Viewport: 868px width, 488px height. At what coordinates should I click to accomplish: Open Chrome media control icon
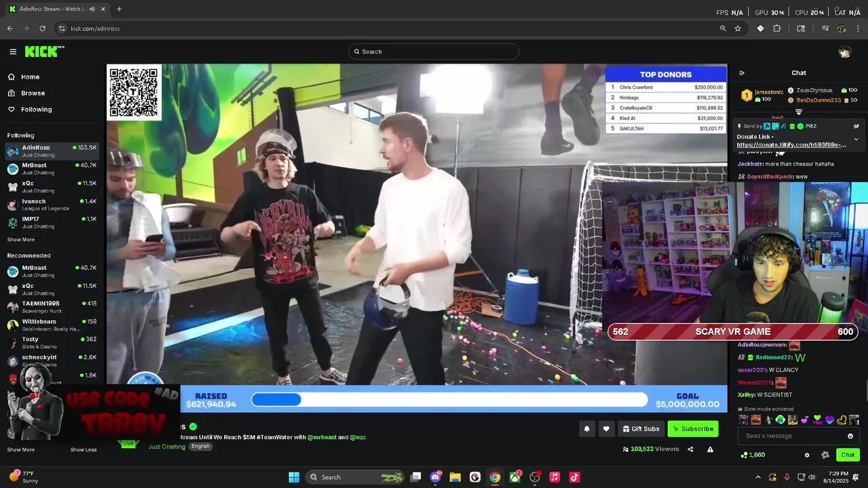[x=825, y=28]
